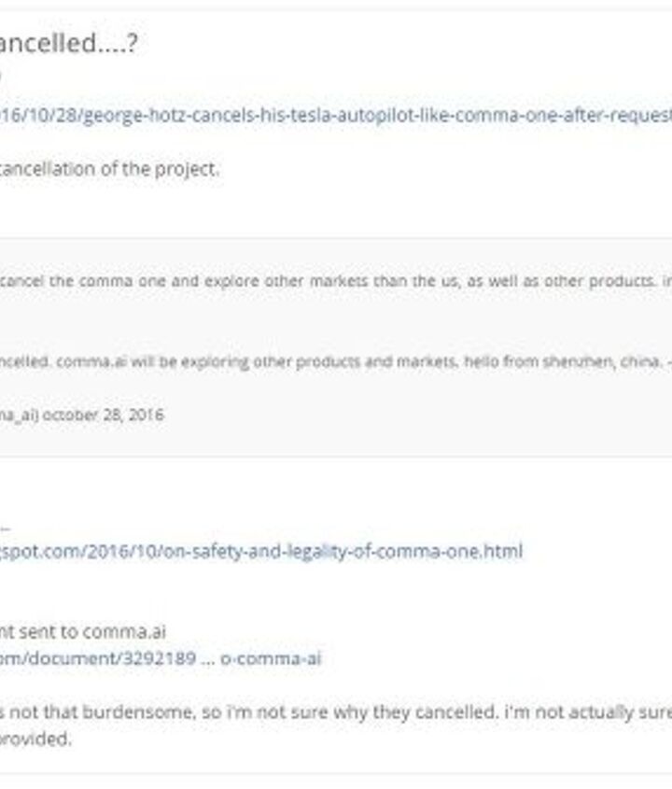
Task: Click the "o-comma-ai" end of the document link
Action: tap(271, 658)
